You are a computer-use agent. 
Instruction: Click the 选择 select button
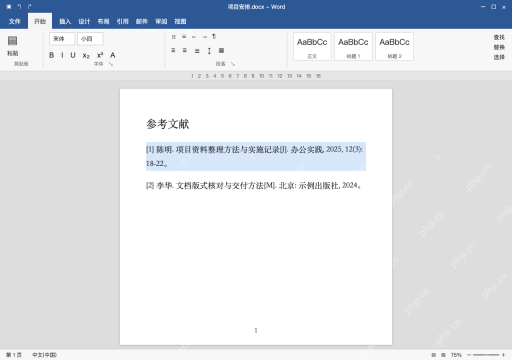click(x=499, y=57)
